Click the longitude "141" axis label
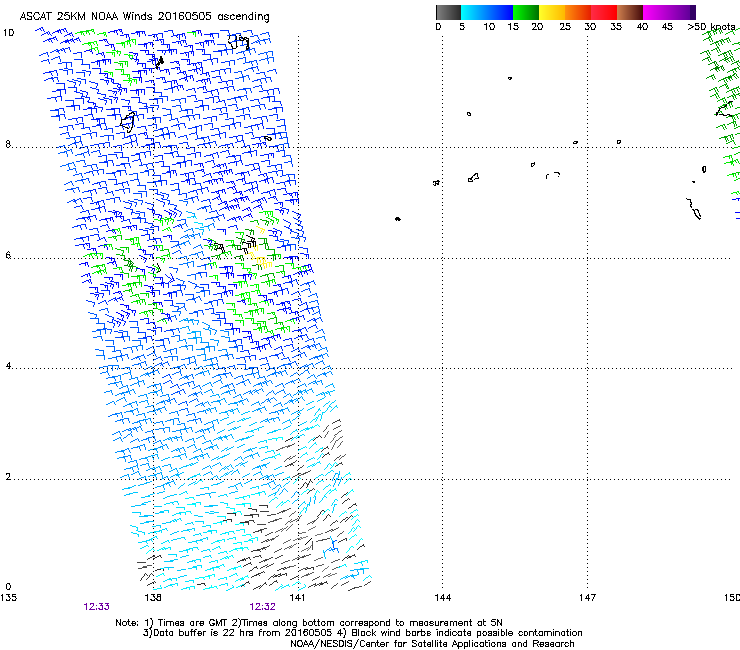 (x=297, y=598)
